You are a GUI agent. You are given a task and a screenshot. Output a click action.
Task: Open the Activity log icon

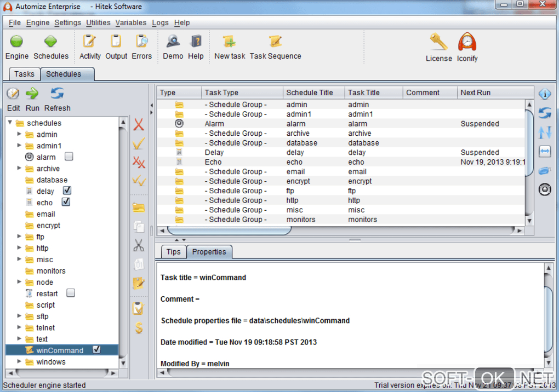pos(89,42)
